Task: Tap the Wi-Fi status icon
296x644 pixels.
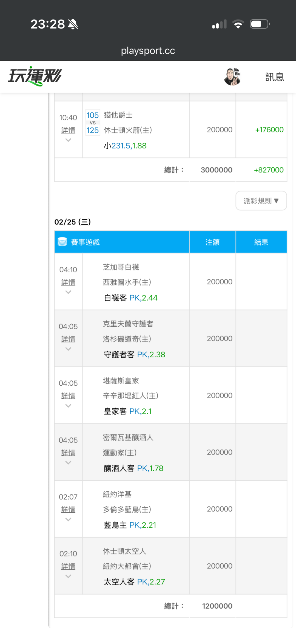Action: pyautogui.click(x=238, y=24)
